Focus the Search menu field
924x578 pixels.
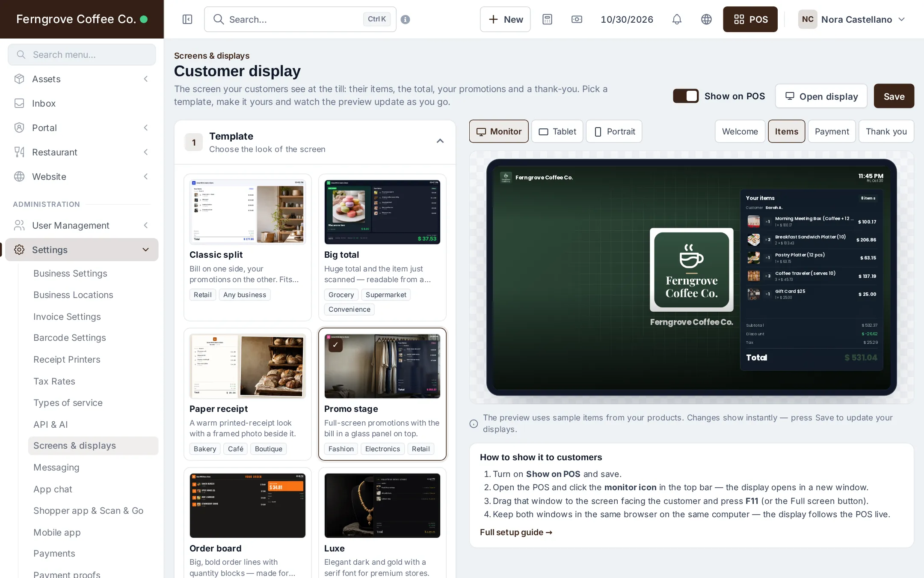81,55
